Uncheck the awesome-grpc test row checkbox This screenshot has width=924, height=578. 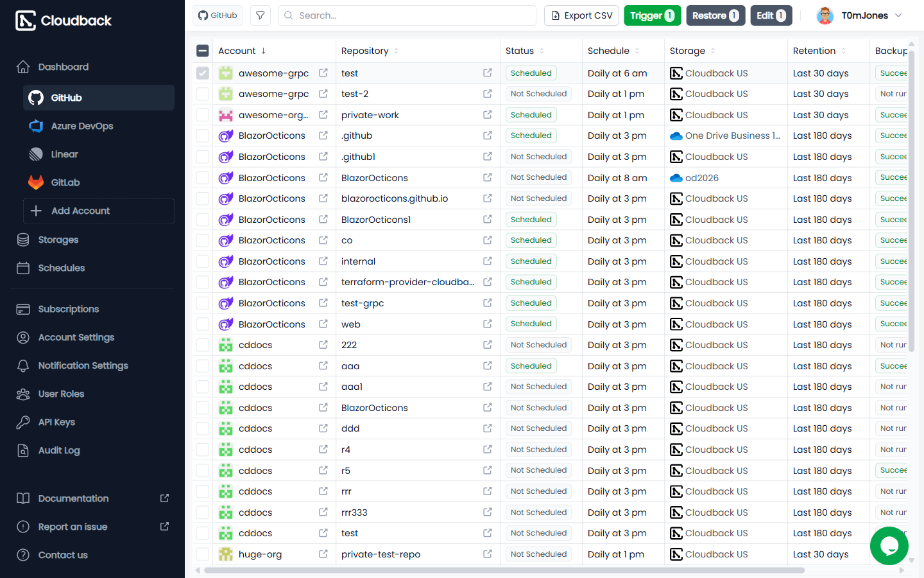(203, 73)
